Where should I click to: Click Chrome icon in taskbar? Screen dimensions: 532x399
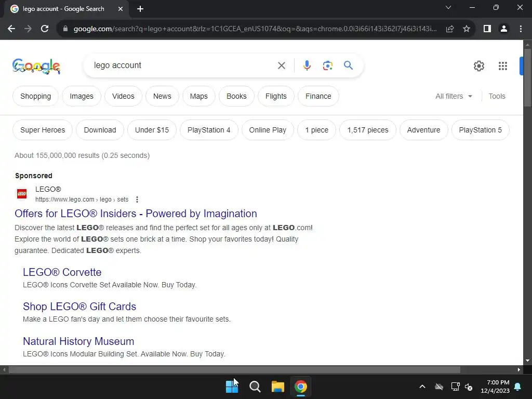pos(301,387)
